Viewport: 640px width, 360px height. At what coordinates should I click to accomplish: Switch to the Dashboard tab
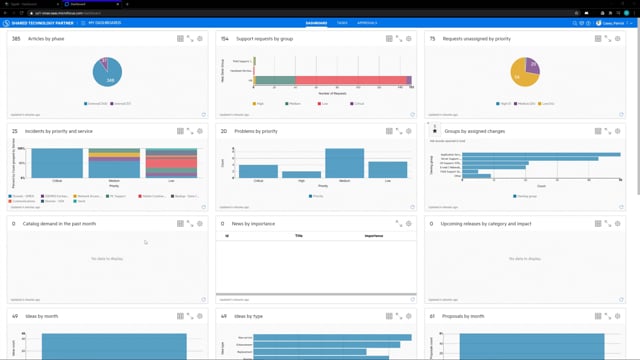[316, 23]
